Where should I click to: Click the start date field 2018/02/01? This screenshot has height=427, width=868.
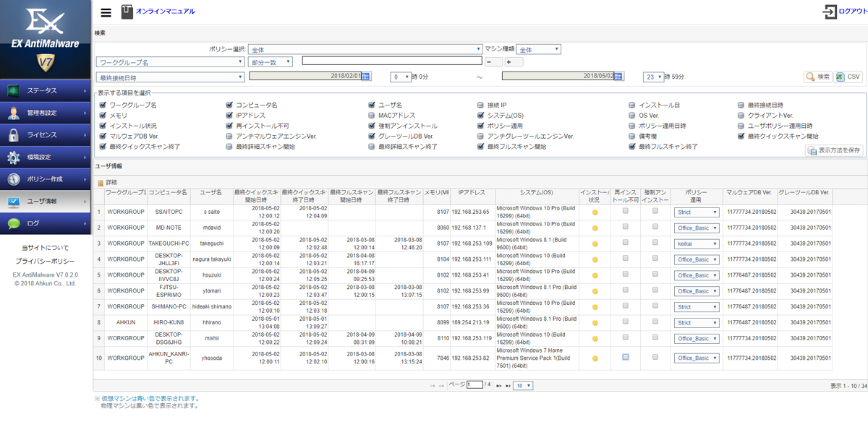[x=305, y=76]
